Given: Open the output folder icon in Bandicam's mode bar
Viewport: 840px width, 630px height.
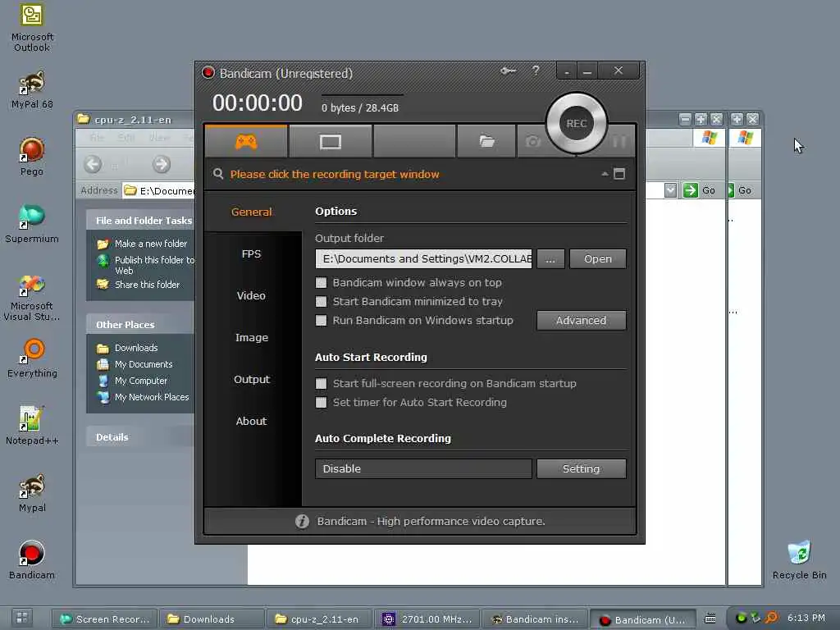Looking at the screenshot, I should 486,141.
